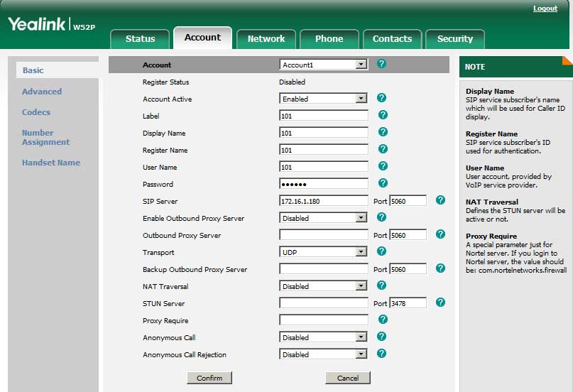Viewport: 573px width, 392px height.
Task: Click the 'NOTE' panel heading
Action: tap(475, 67)
